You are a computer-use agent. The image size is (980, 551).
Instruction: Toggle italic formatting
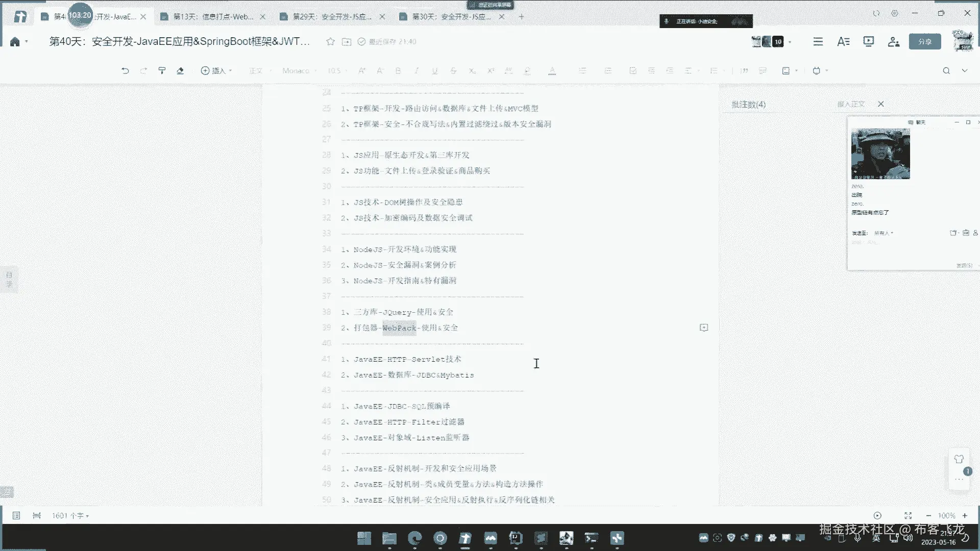tap(416, 71)
